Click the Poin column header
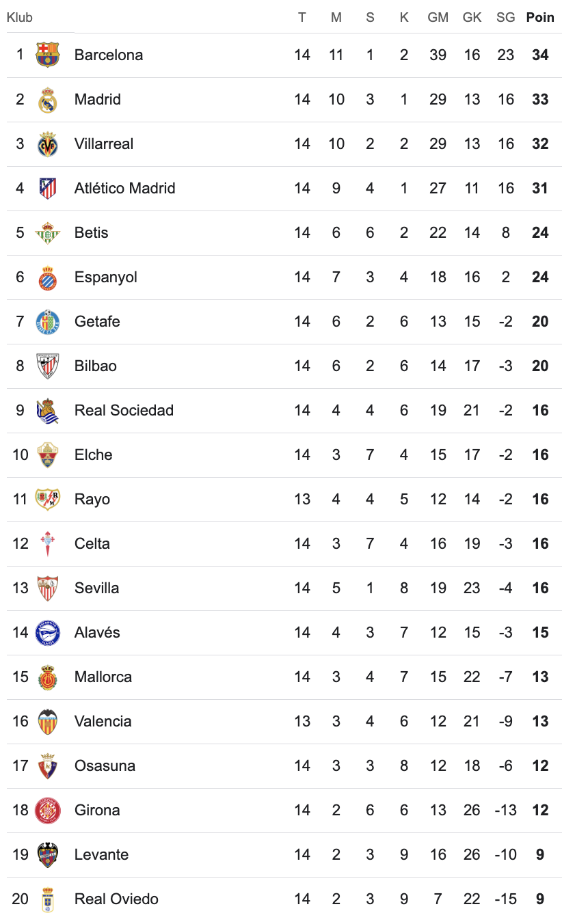This screenshot has width=562, height=924. [x=540, y=18]
